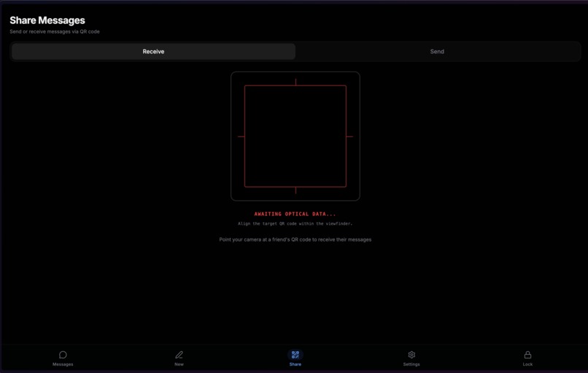
Task: Switch to the Receive tab
Action: [x=153, y=51]
